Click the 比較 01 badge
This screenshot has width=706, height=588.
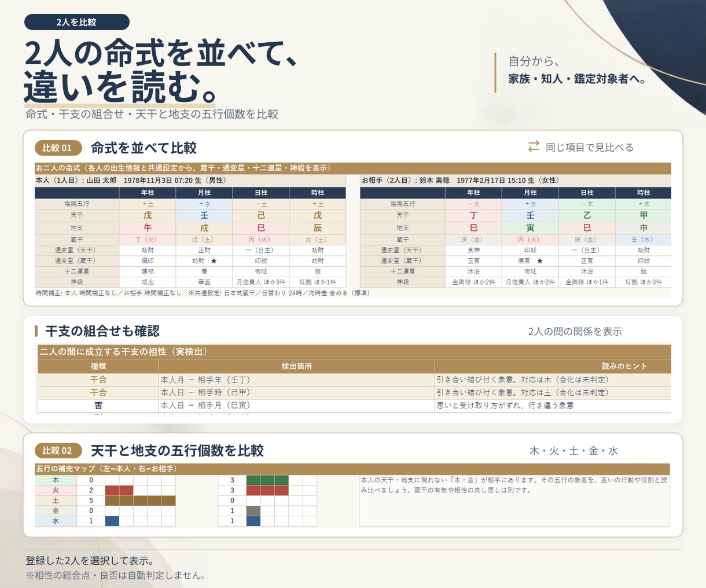click(x=58, y=148)
